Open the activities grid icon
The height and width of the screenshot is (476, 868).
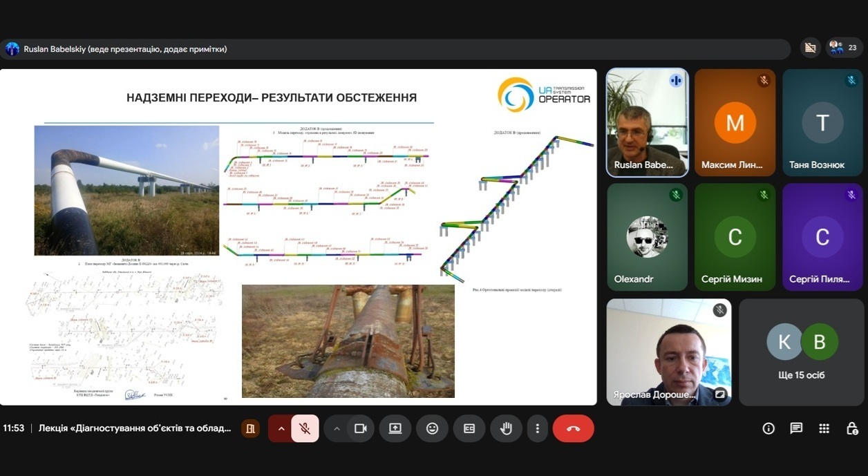(824, 428)
